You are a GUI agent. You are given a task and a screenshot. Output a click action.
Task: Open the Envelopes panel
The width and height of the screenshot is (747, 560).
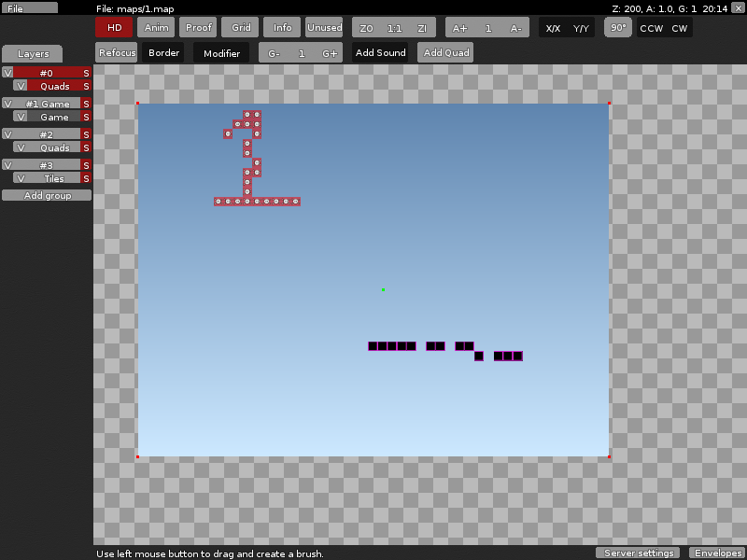tap(717, 553)
